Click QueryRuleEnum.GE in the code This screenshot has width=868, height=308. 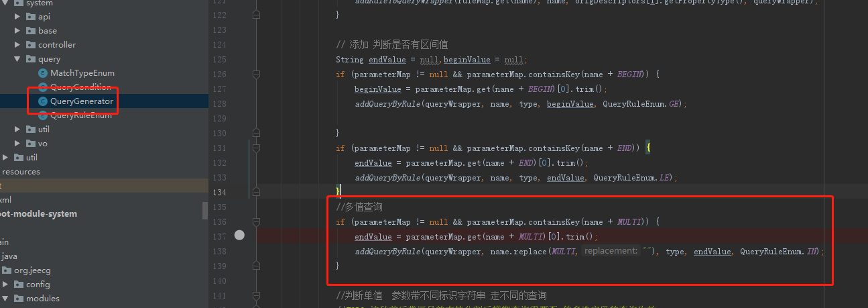[643, 103]
